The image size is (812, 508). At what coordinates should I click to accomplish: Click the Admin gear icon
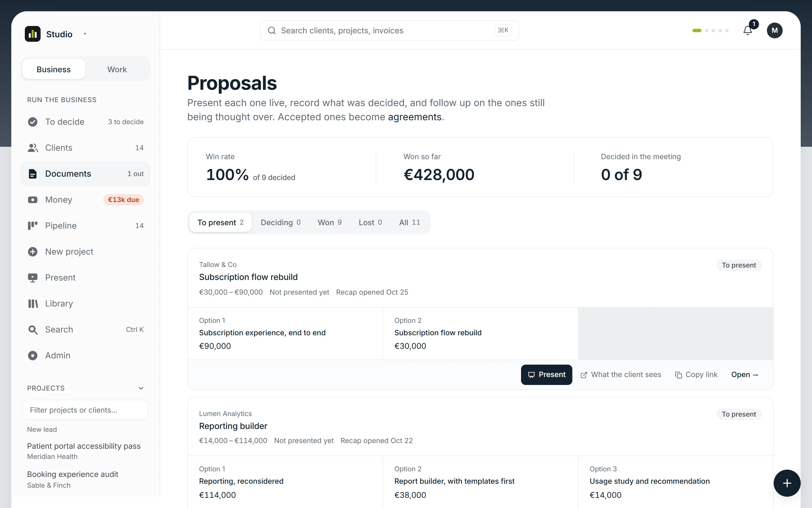point(32,356)
